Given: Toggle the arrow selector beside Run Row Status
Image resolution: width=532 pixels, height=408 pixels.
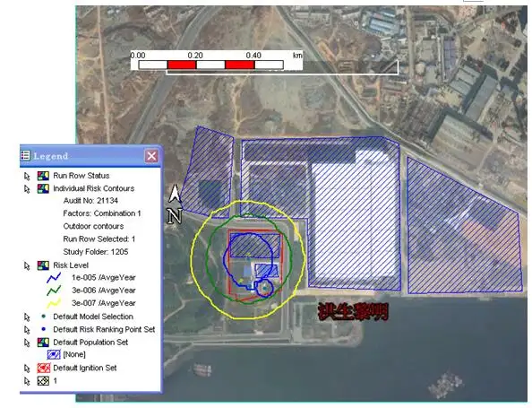Looking at the screenshot, I should pos(27,177).
